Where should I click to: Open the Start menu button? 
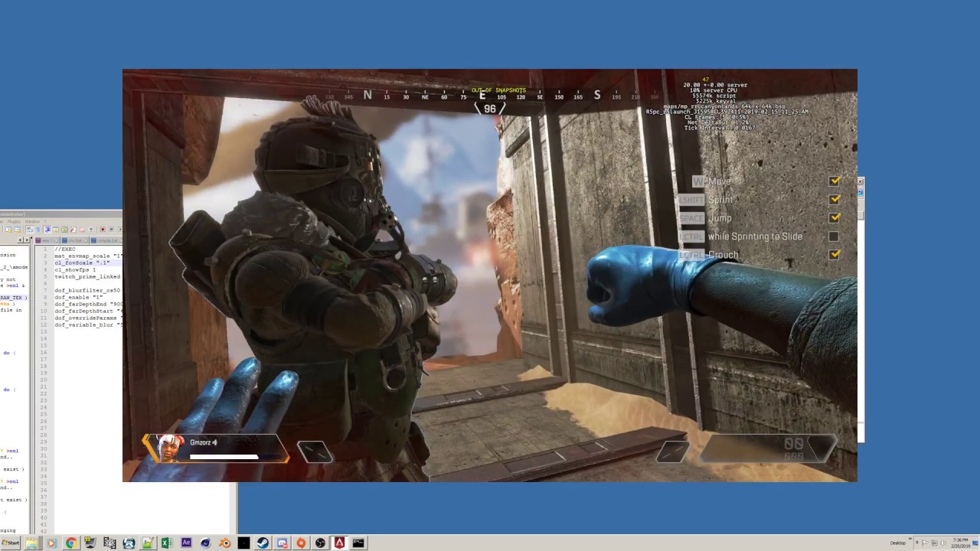click(x=11, y=543)
